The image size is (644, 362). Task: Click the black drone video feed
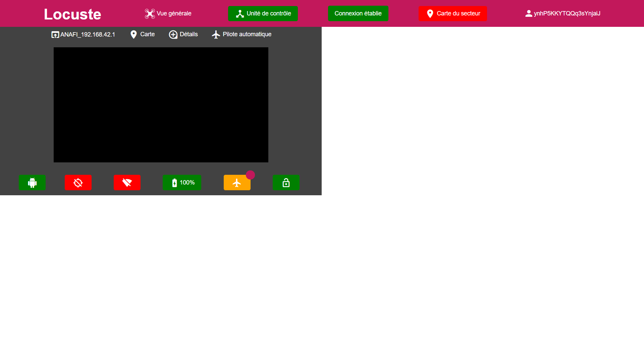161,105
